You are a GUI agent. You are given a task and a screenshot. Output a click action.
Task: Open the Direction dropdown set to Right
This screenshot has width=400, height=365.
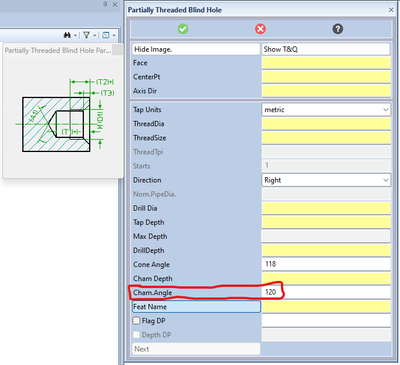(x=326, y=180)
